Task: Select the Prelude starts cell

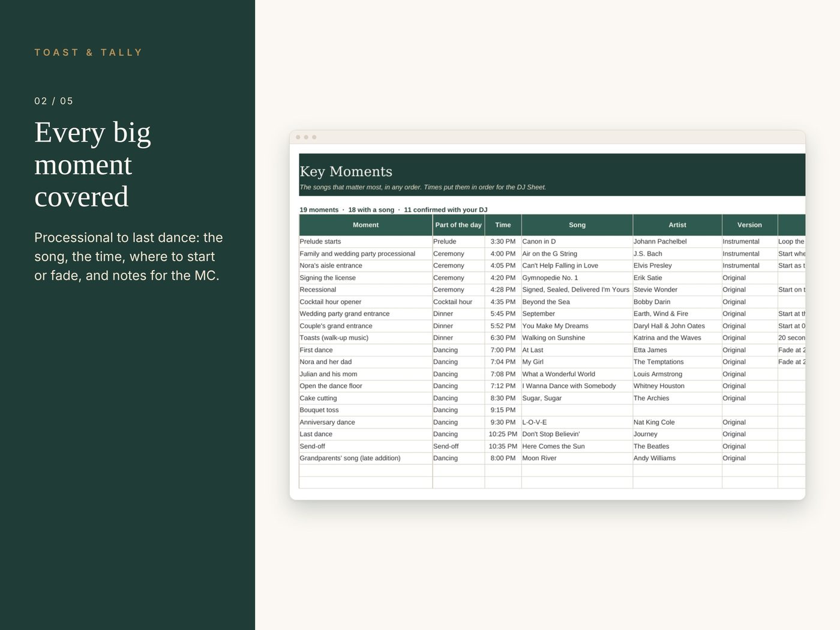Action: [x=365, y=242]
